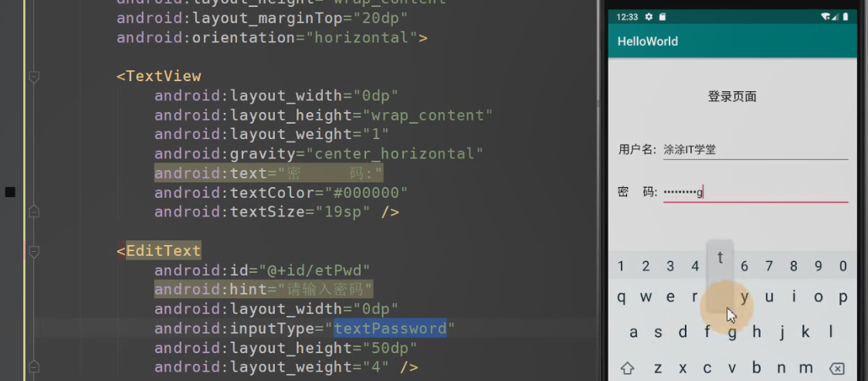Tap the a key on keyboard
This screenshot has width=868, height=381.
(x=633, y=332)
